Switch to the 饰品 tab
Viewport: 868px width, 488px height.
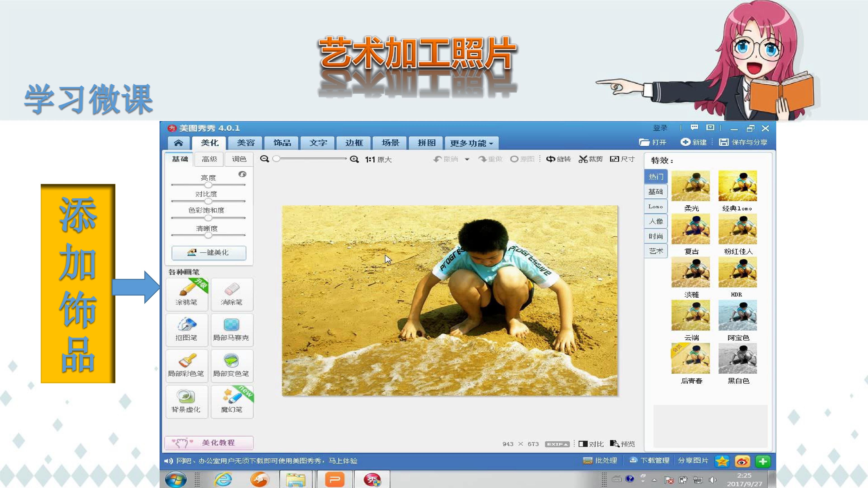282,143
